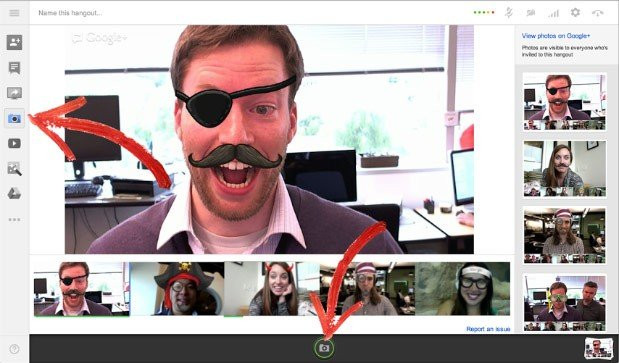Screen dimensions: 619x363
Task: Launch the Google Effects icon
Action: tap(14, 169)
